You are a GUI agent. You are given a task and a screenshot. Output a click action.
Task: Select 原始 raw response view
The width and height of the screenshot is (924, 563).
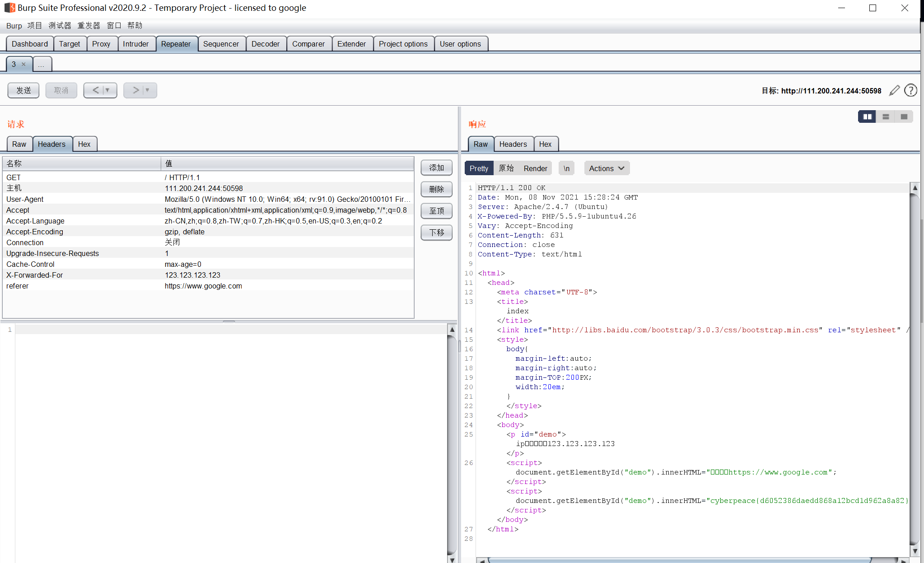point(506,168)
